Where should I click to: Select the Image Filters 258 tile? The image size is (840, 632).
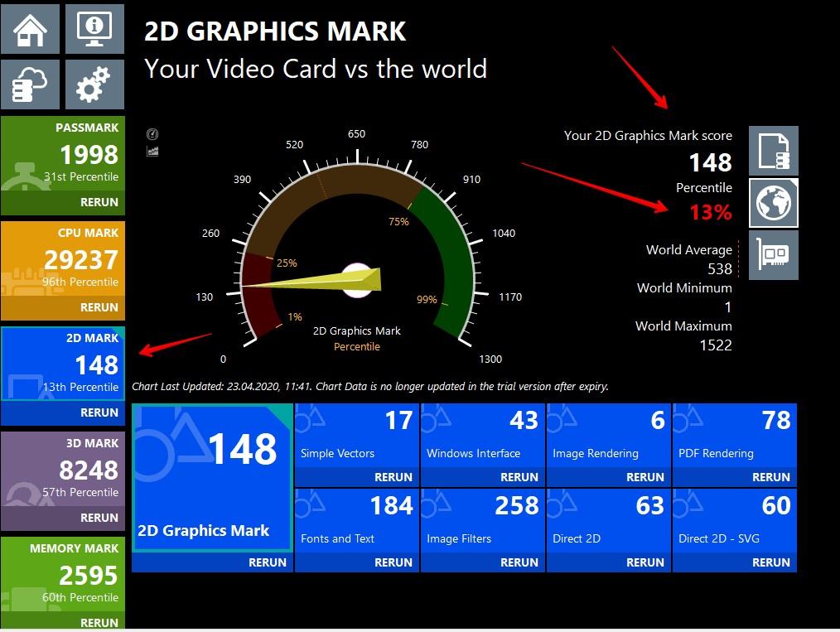[x=483, y=521]
